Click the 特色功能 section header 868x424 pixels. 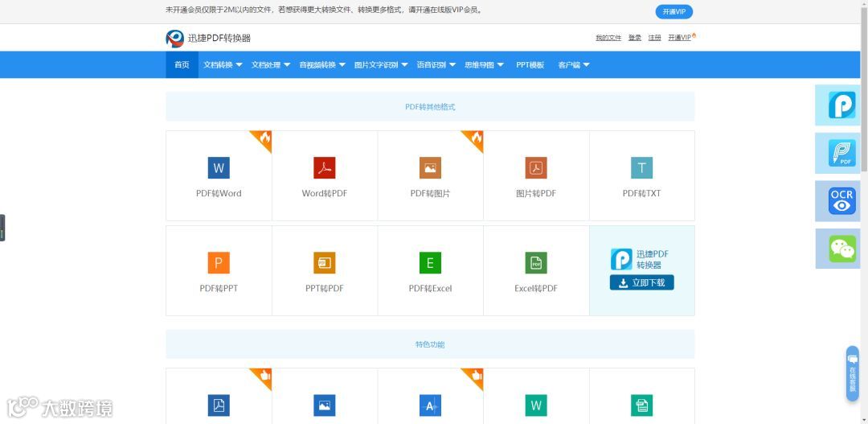pos(430,344)
